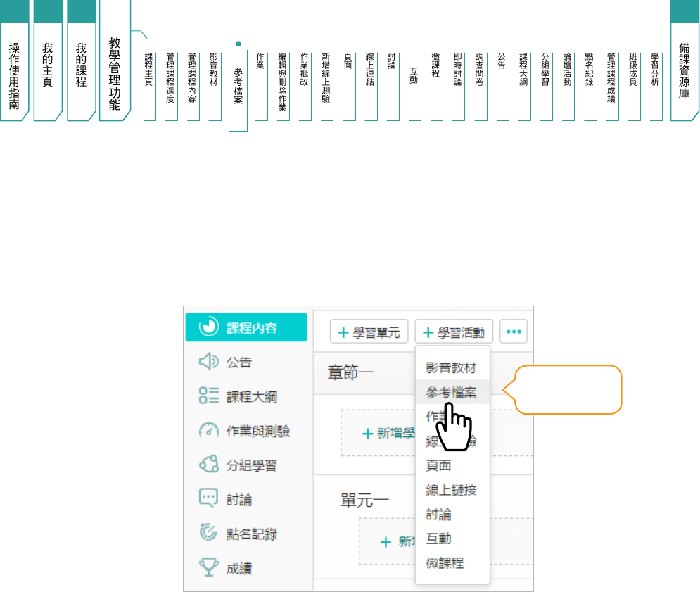Image resolution: width=700 pixels, height=592 pixels.
Task: Open the 作業 sub-tab
Action: pos(261,87)
